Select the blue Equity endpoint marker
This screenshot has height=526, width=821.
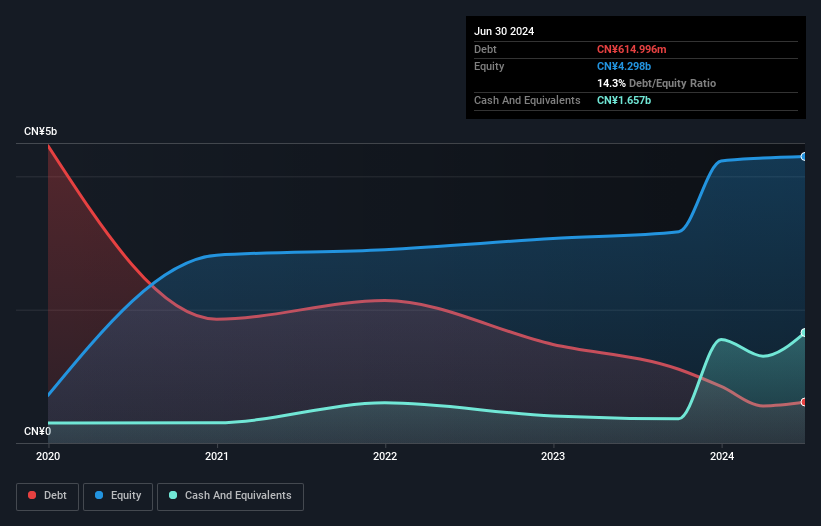(x=804, y=156)
